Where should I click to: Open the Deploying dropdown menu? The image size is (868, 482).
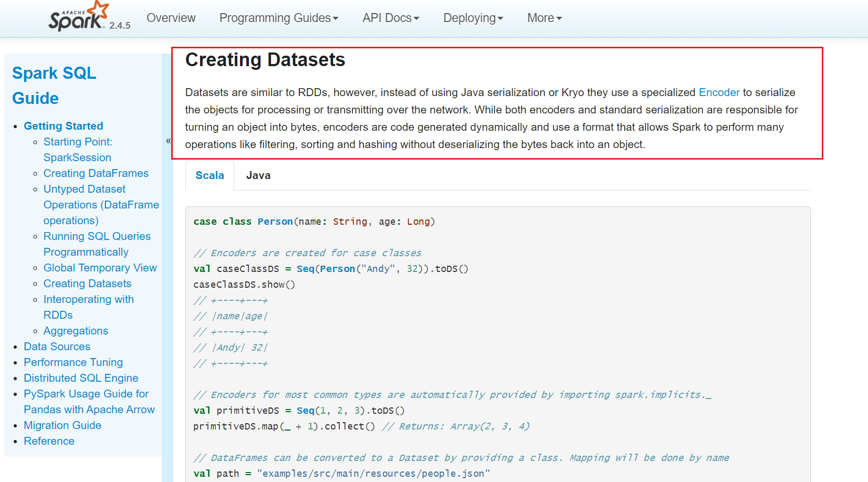coord(473,18)
